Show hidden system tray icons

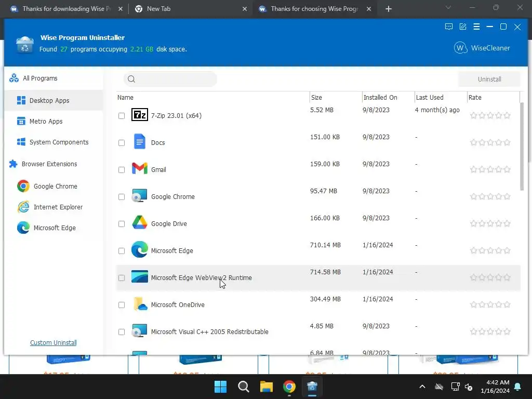(x=422, y=387)
